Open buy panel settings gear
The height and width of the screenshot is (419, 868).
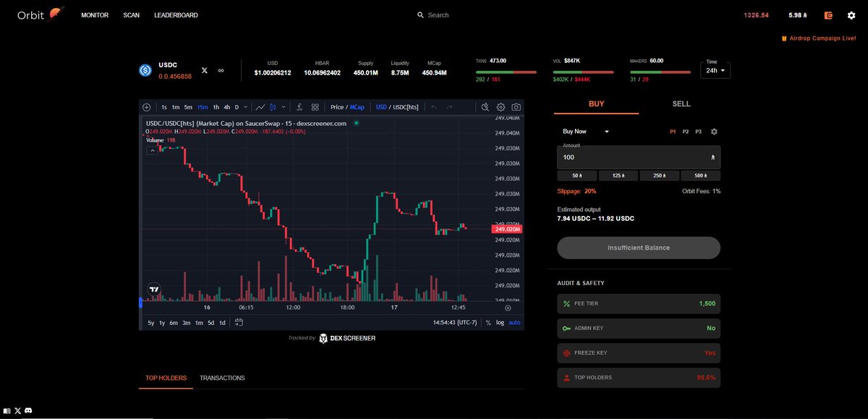tap(714, 132)
